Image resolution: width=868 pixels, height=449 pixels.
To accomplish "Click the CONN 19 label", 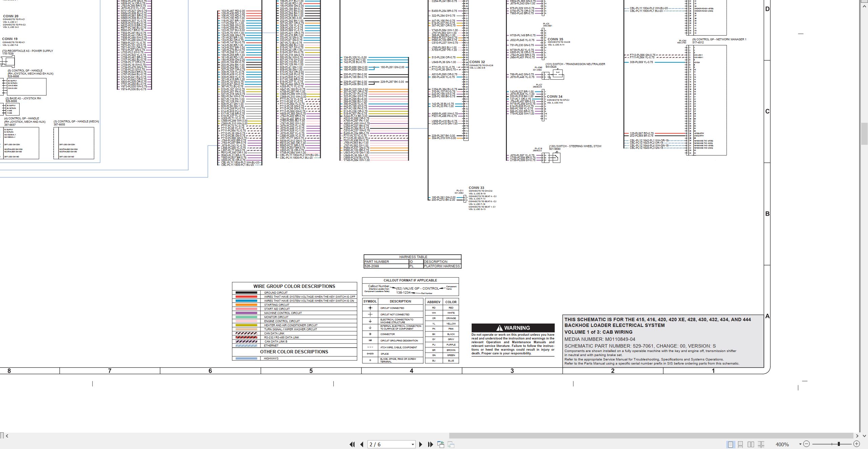I will point(10,39).
